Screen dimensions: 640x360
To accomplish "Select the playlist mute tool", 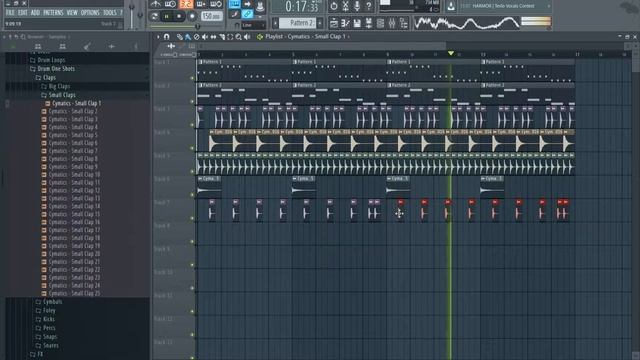I will [204, 37].
